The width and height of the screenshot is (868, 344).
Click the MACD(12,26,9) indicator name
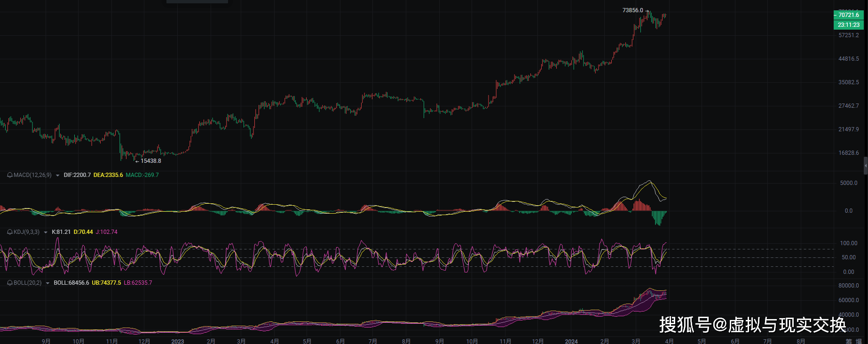click(32, 175)
